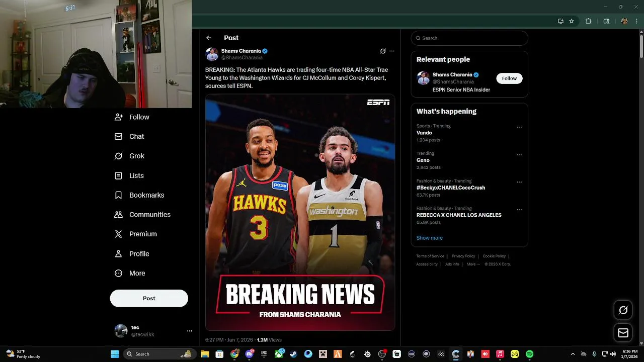Open REBECCA X CHANEL LOS ANGELES trend

point(459,215)
